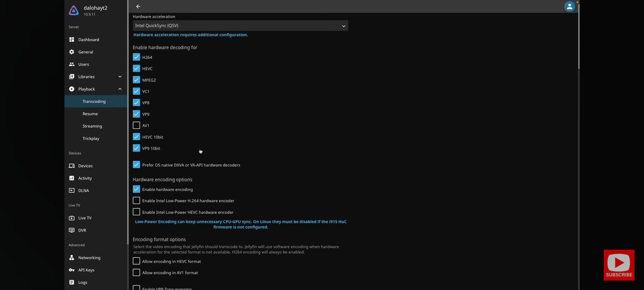Image resolution: width=644 pixels, height=290 pixels.
Task: Toggle VP8 hardware decoding checkbox
Action: (x=136, y=103)
